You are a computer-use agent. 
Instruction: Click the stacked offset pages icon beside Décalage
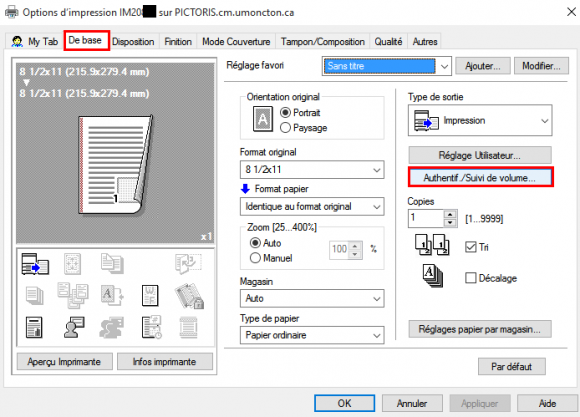tap(432, 276)
